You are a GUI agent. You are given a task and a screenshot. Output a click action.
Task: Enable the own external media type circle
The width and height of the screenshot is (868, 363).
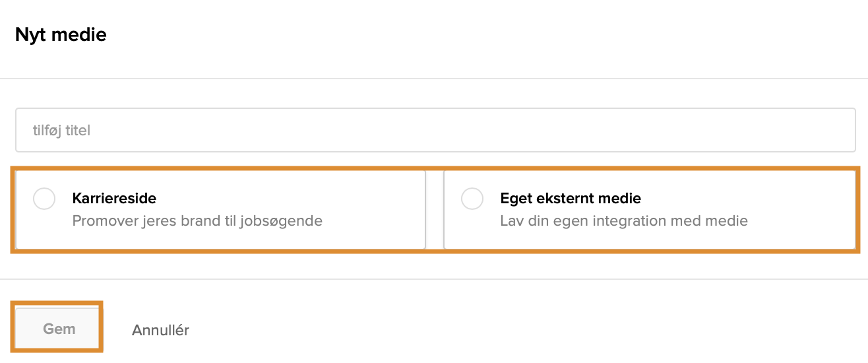tap(472, 199)
